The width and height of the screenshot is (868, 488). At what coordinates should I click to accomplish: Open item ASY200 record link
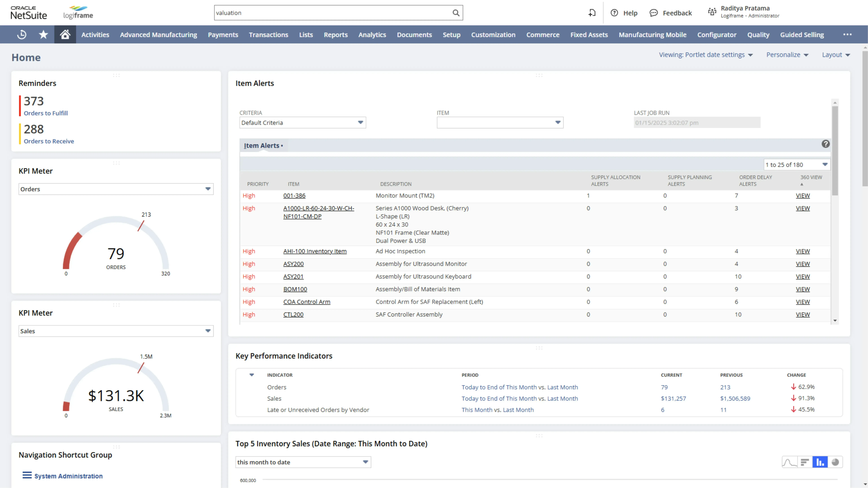coord(293,264)
